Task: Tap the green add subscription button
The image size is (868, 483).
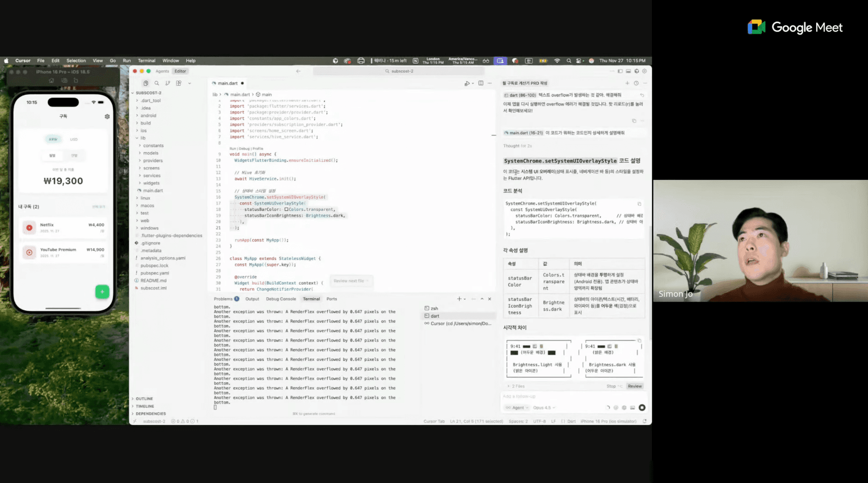Action: click(102, 292)
